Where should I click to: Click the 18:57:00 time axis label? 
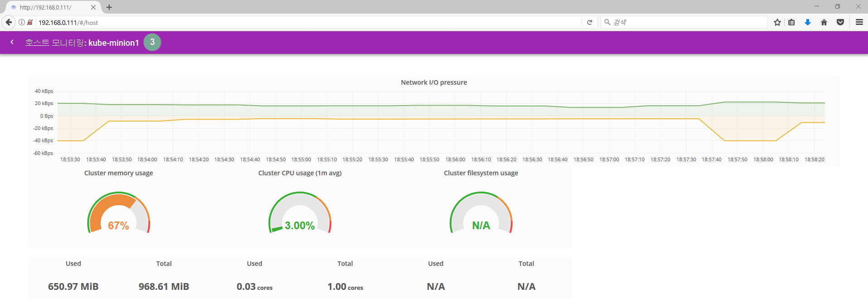click(x=609, y=159)
